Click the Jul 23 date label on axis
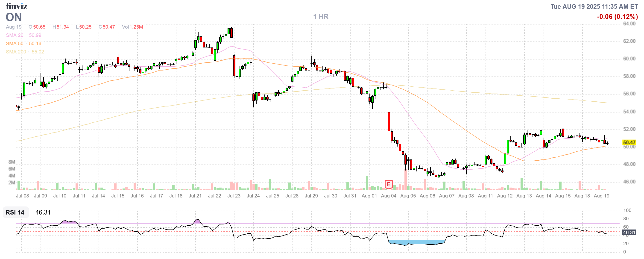This screenshot has height=259, width=644. click(x=234, y=196)
